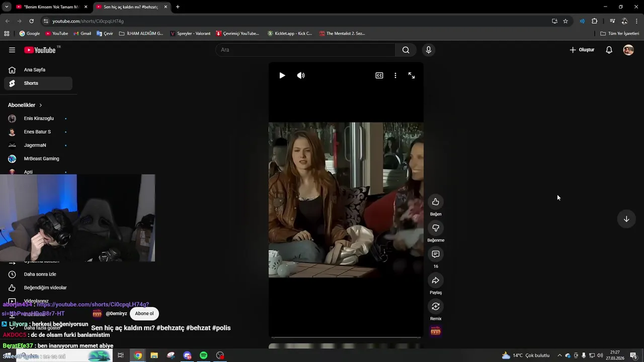
Task: Open the YouTube account avatar menu
Action: point(628,50)
